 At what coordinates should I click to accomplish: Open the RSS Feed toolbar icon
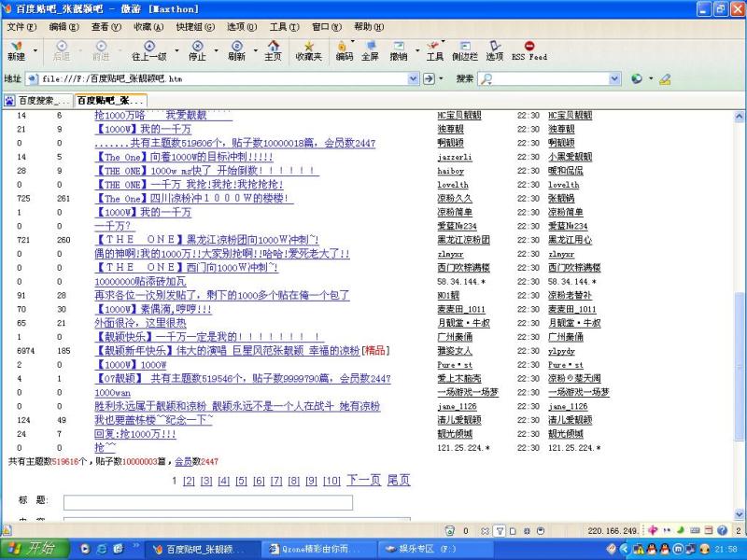[529, 46]
